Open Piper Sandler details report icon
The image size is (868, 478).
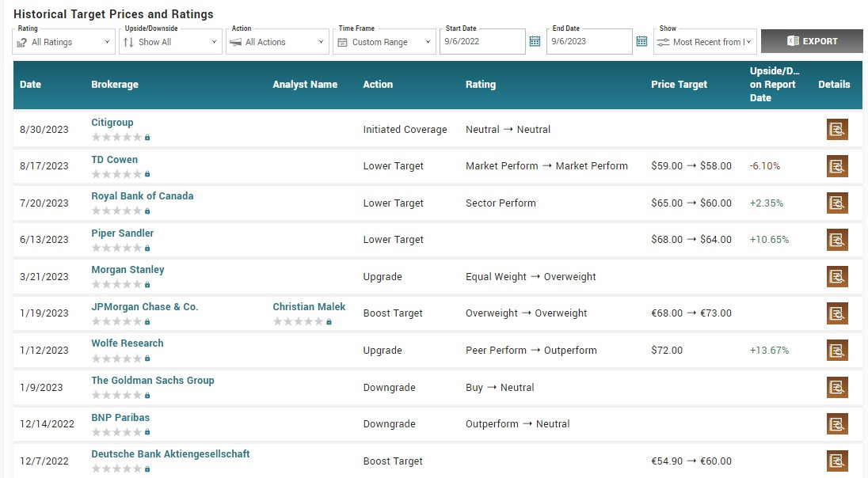pyautogui.click(x=837, y=240)
